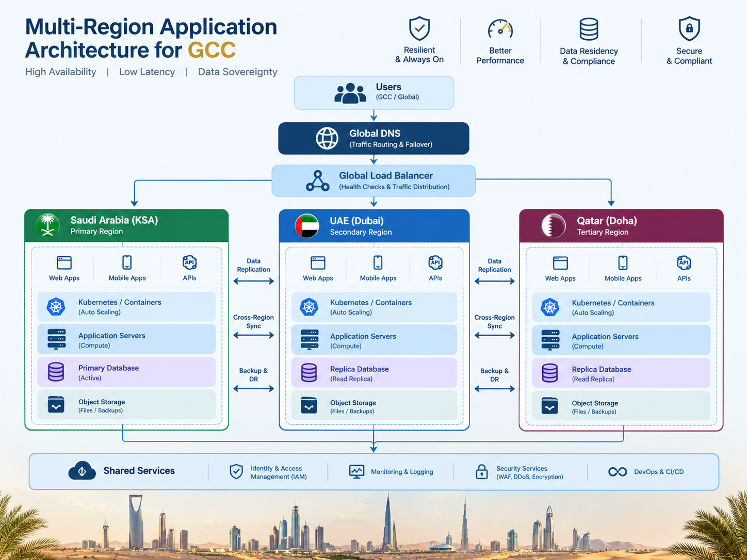747x560 pixels.
Task: Click the DevOps & CI/CD infinity icon
Action: [x=618, y=472]
